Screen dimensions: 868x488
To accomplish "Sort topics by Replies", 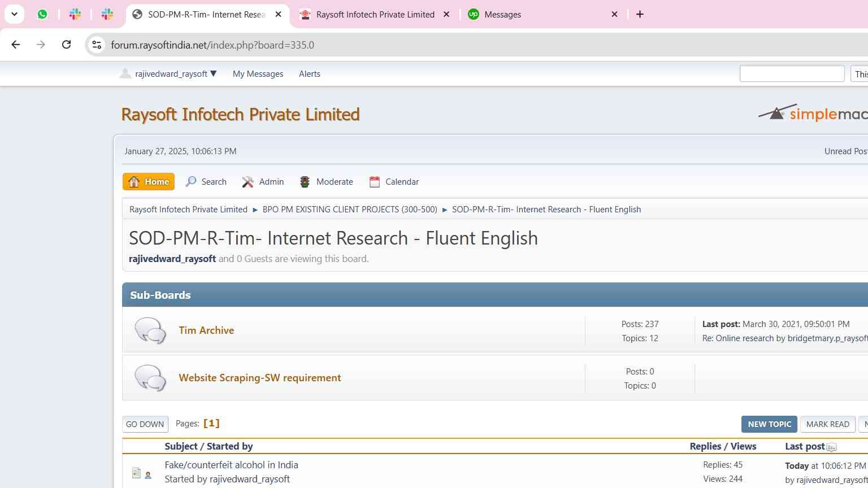I will pos(705,446).
